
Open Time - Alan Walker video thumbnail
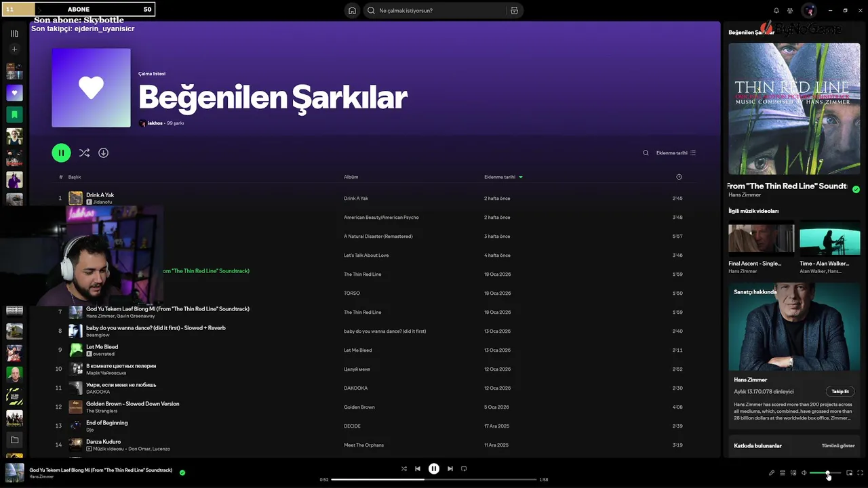[x=830, y=238]
